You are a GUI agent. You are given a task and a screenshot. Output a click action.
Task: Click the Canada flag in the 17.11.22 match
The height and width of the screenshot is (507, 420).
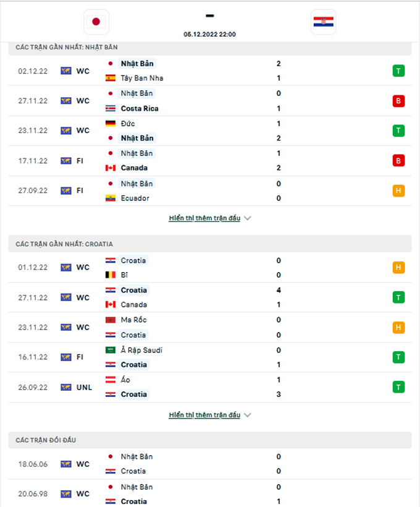111,168
